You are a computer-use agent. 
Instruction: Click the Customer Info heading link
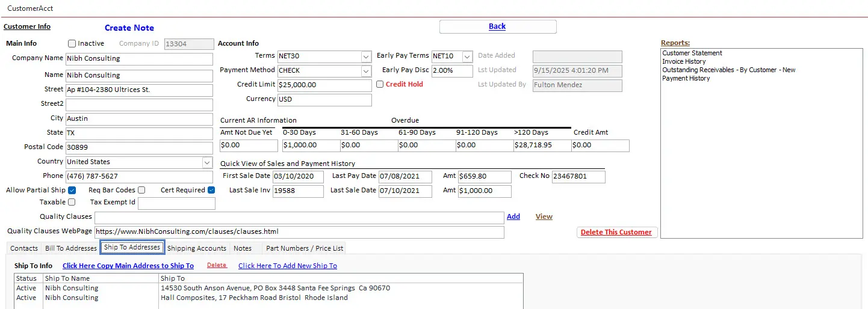(27, 26)
